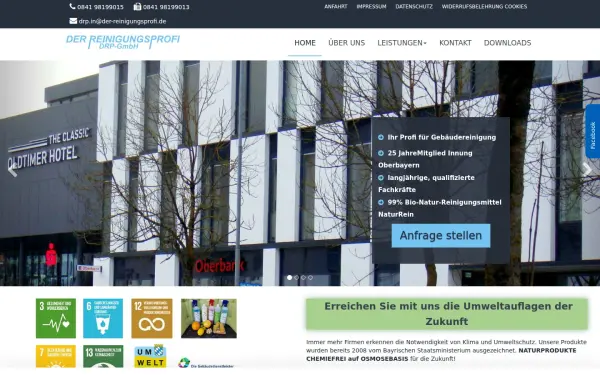600x375 pixels.
Task: Show previous slide with left arrow
Action: (x=12, y=170)
